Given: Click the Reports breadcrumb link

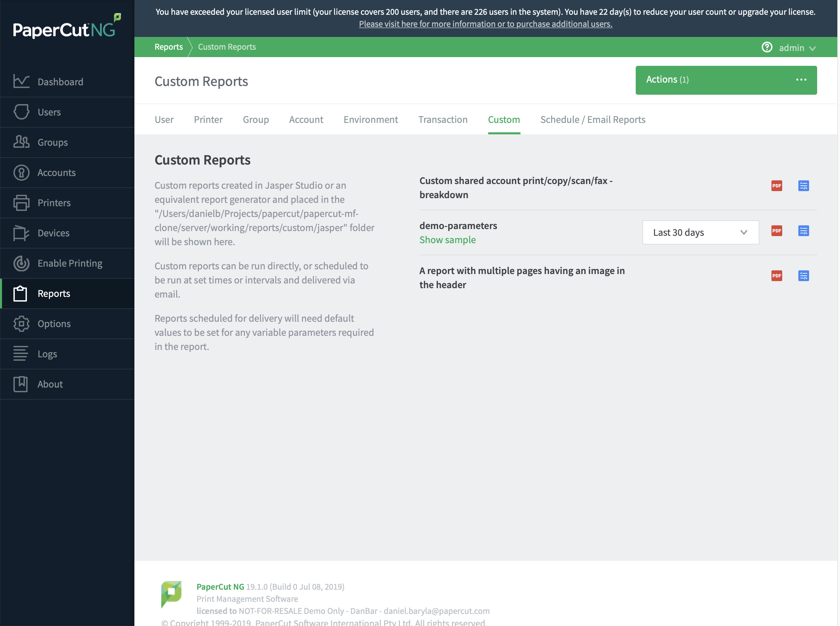Looking at the screenshot, I should pos(168,47).
